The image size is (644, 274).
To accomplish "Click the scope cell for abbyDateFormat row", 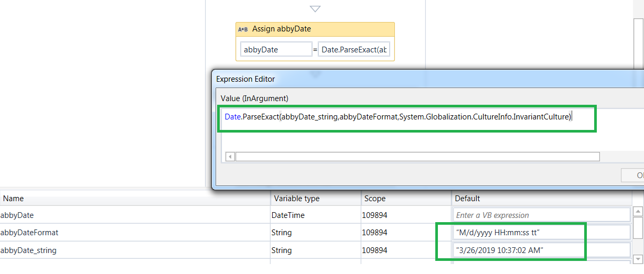I will (x=406, y=232).
